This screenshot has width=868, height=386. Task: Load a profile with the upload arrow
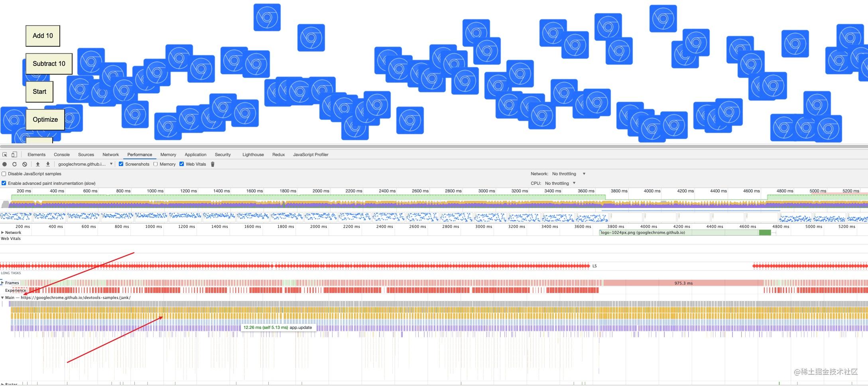38,164
